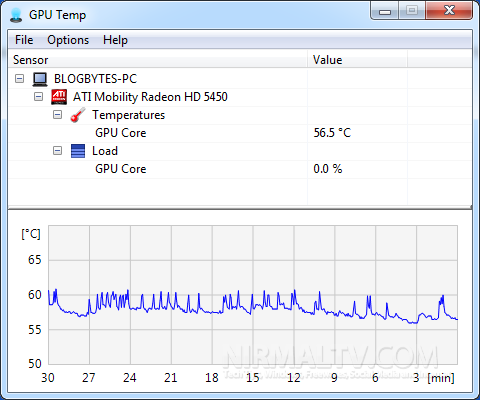Viewport: 480px width, 400px height.
Task: Select the GPU Core temperature row
Action: [x=240, y=133]
